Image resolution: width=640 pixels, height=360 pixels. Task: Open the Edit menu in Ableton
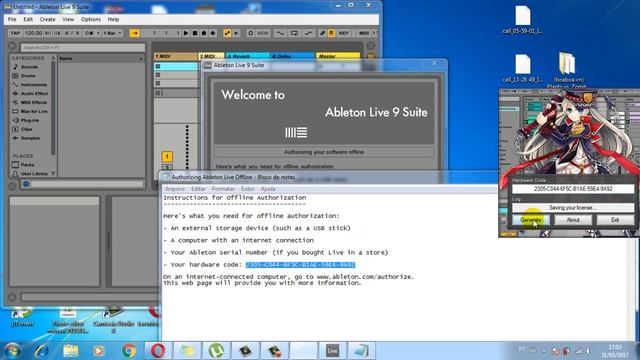pos(28,19)
